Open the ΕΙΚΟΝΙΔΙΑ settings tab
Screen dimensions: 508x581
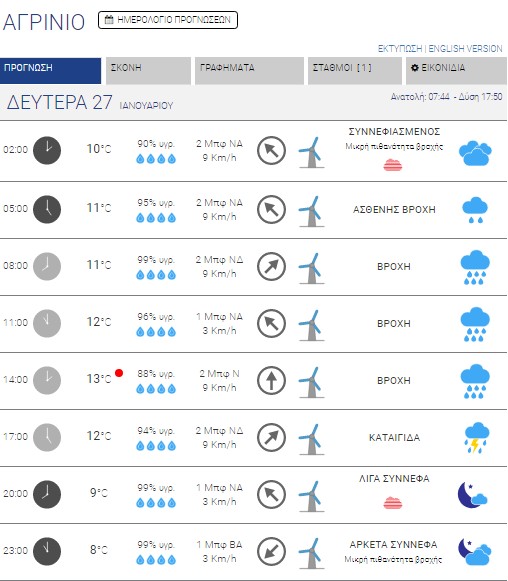[457, 71]
